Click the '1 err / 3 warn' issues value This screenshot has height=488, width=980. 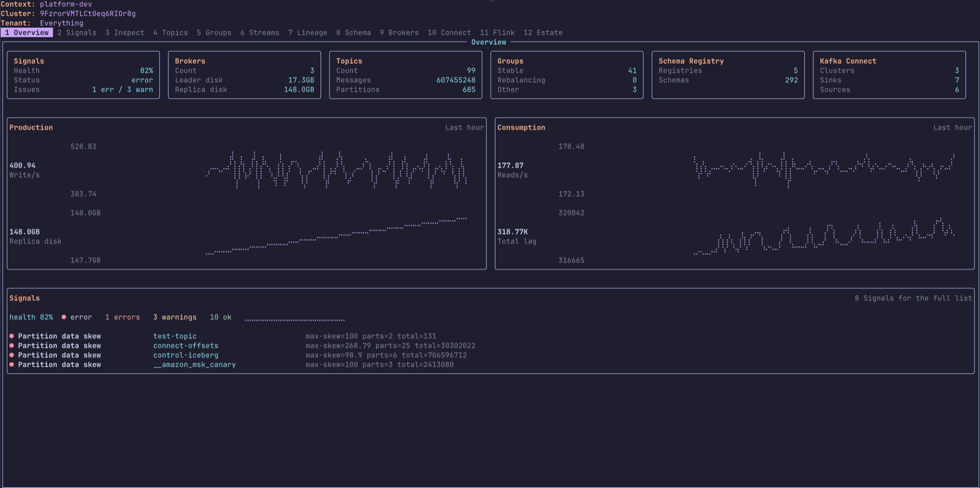[x=123, y=90]
